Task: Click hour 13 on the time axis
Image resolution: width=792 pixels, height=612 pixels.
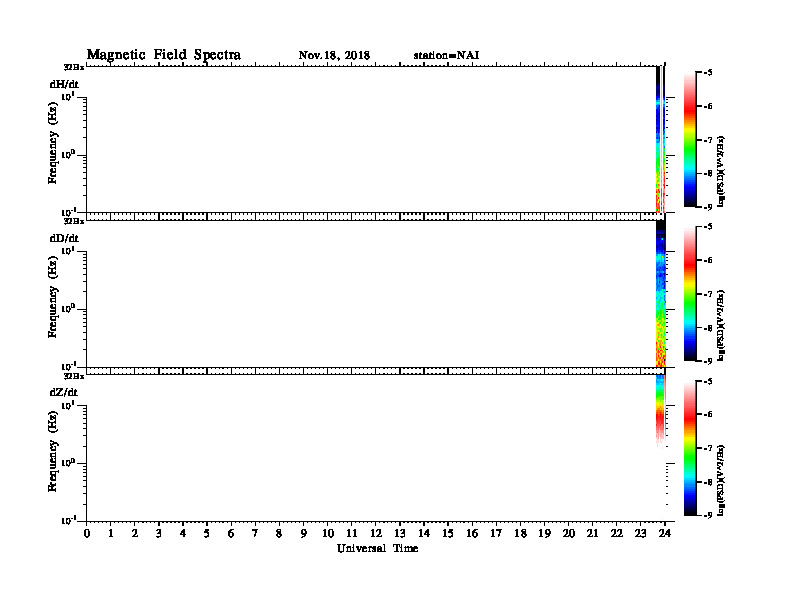Action: [x=400, y=534]
